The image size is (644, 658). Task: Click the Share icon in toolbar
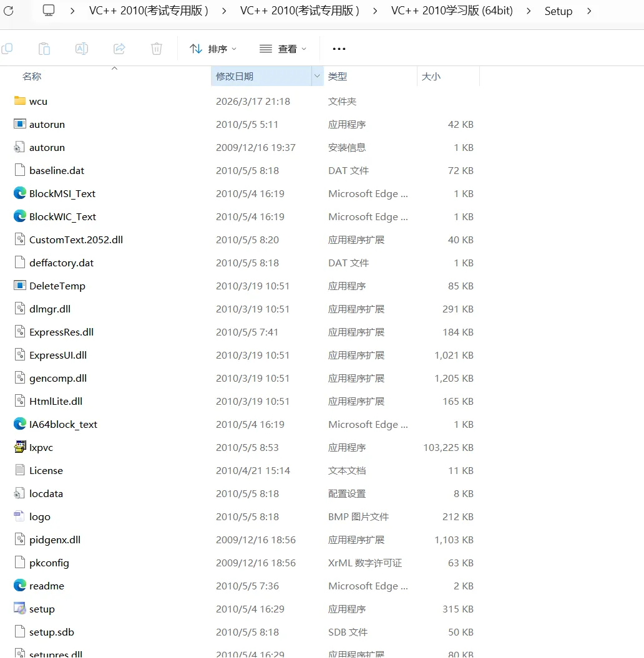pos(119,49)
